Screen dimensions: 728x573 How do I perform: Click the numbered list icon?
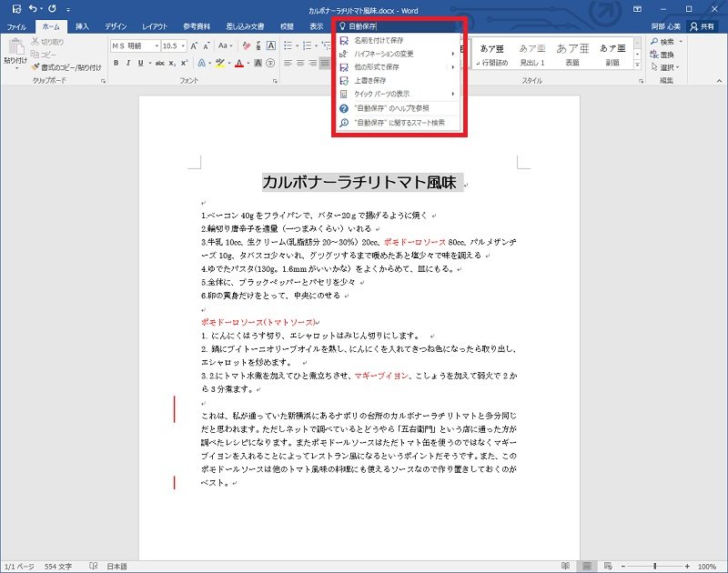click(307, 46)
